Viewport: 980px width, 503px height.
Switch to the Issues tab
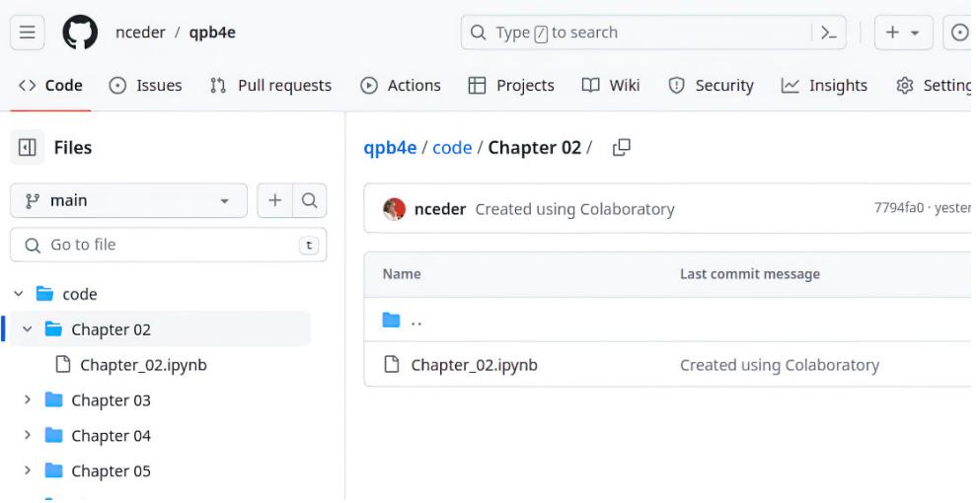pos(145,86)
